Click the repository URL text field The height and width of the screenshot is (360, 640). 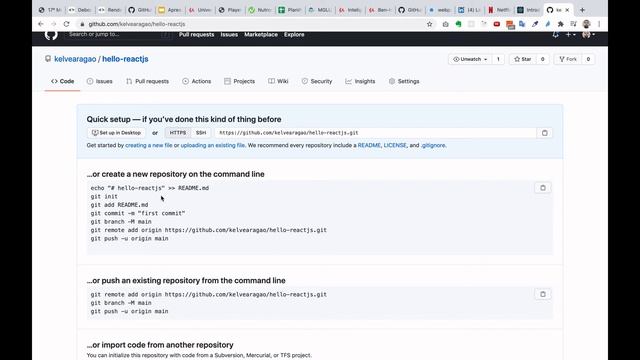375,133
